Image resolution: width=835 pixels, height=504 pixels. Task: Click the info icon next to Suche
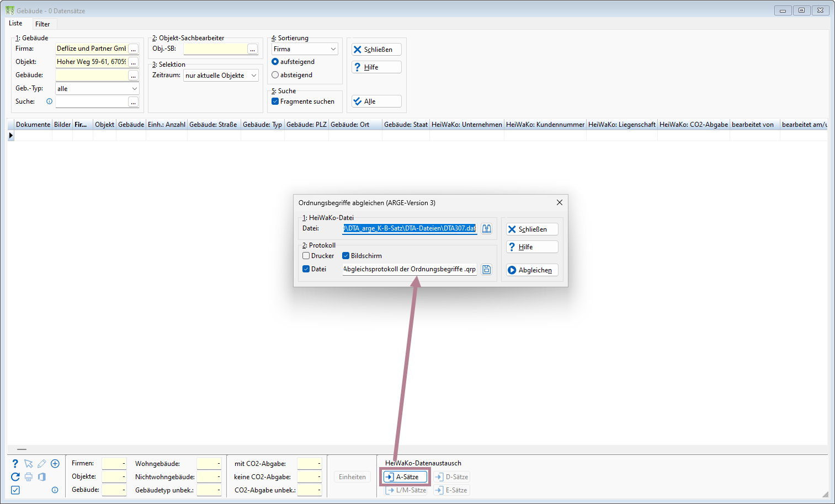pos(49,101)
